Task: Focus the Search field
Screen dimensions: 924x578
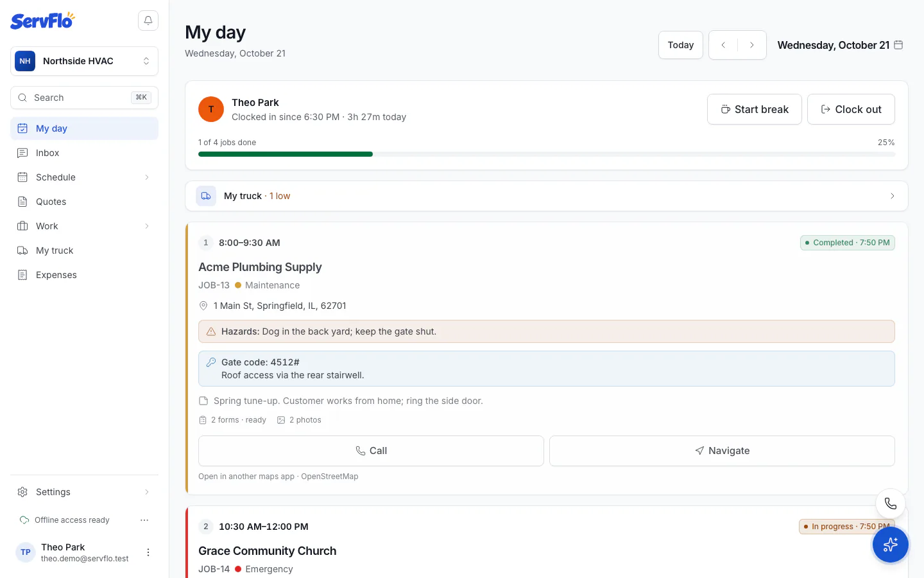Action: (x=84, y=98)
